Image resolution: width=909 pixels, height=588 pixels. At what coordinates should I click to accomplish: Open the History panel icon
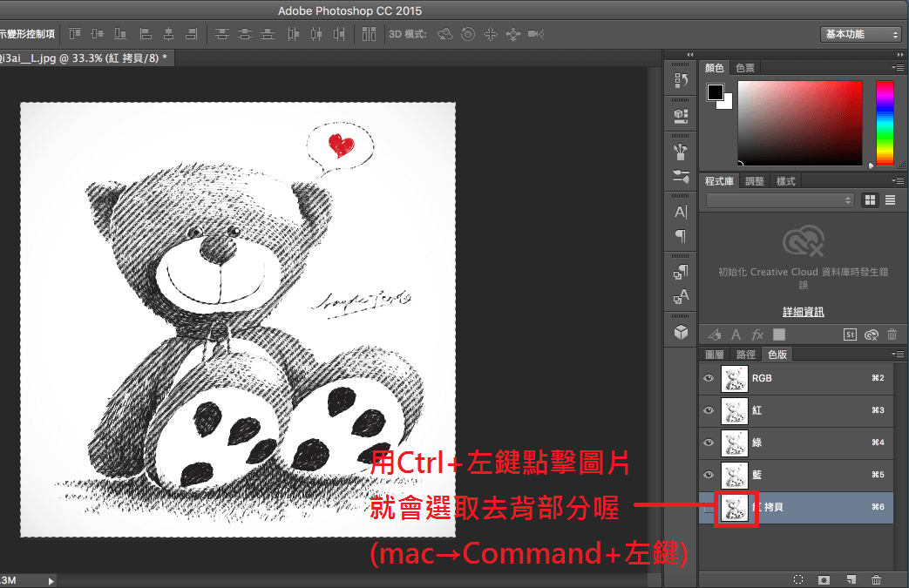point(681,81)
